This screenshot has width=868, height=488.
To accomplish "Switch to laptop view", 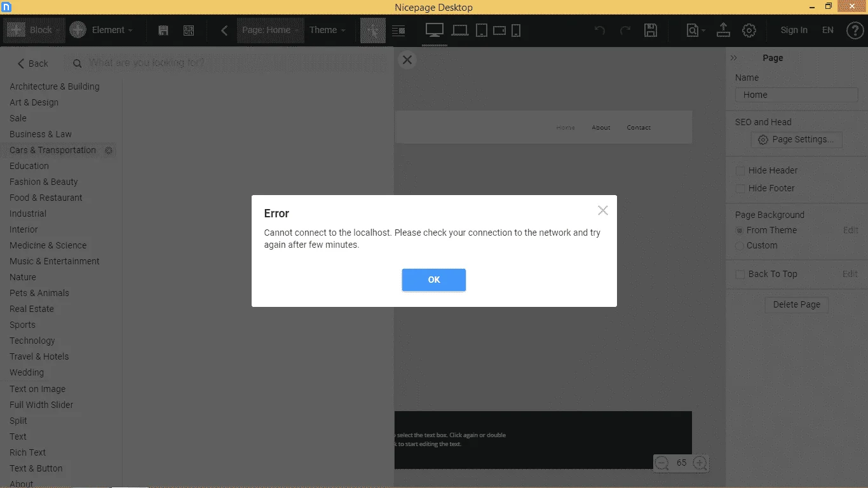I will pos(459,30).
